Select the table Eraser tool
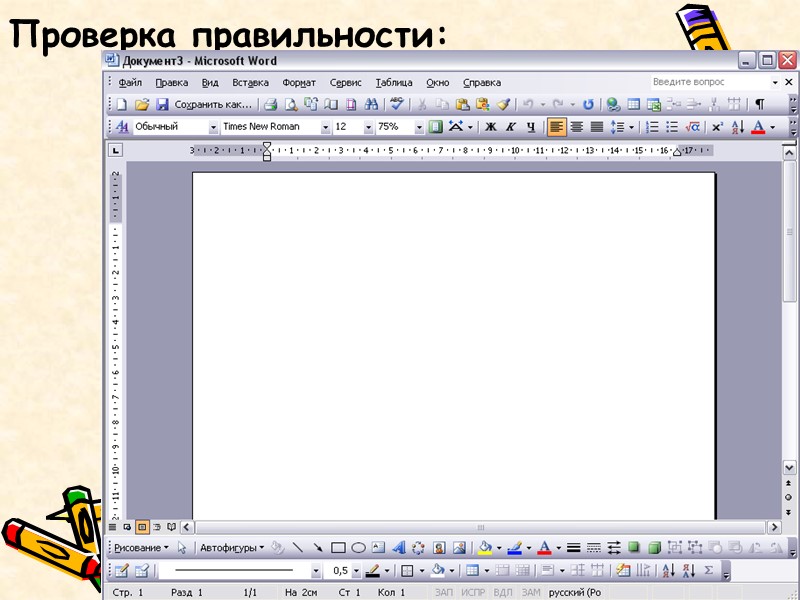The image size is (800, 600). pos(142,570)
